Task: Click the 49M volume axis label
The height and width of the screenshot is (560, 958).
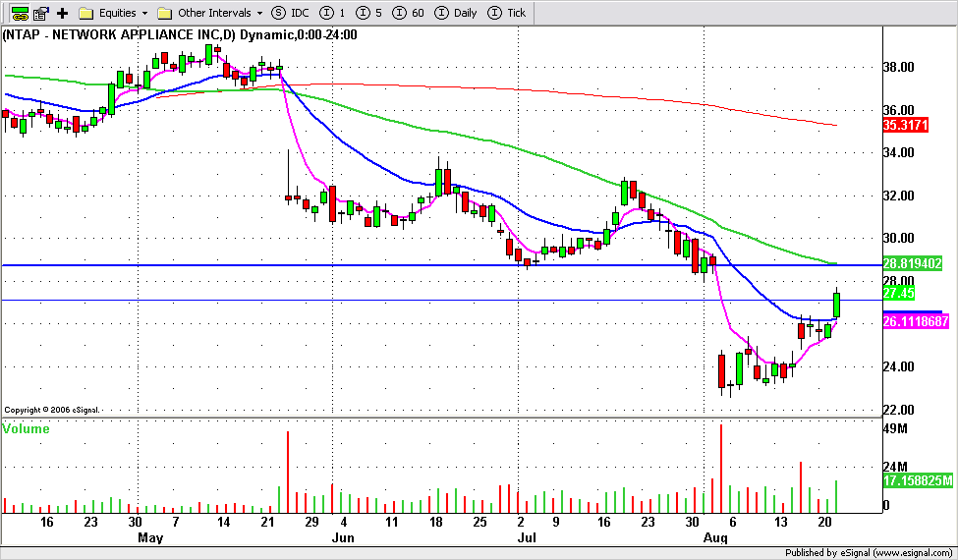Action: (896, 428)
